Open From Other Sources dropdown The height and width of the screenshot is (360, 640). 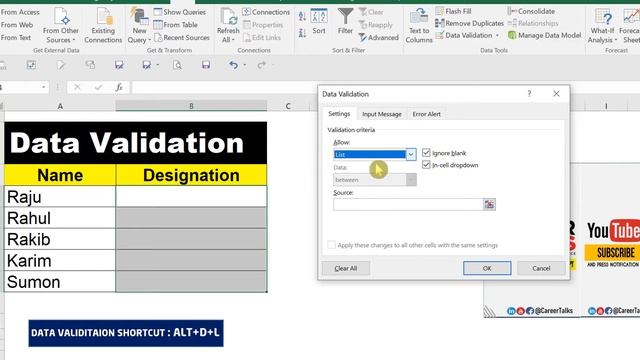(x=60, y=25)
